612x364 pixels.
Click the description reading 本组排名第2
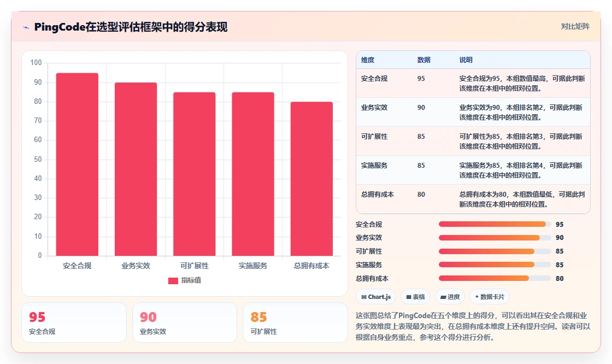click(x=522, y=112)
